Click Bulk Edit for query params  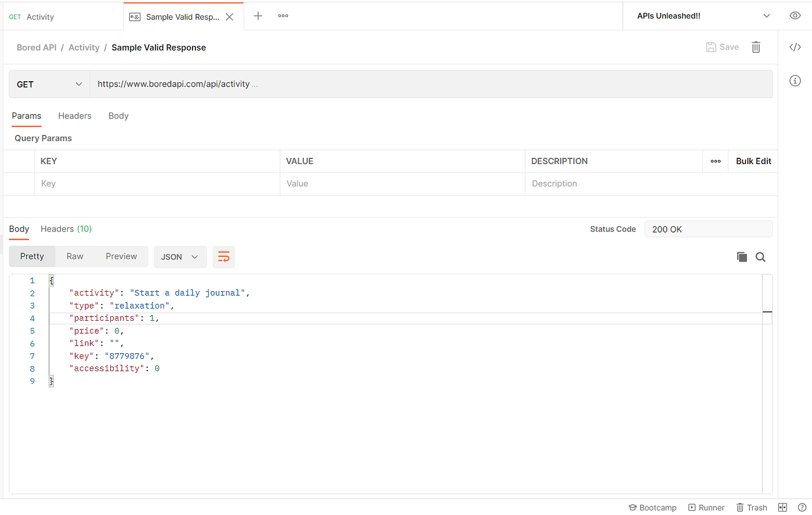[752, 161]
